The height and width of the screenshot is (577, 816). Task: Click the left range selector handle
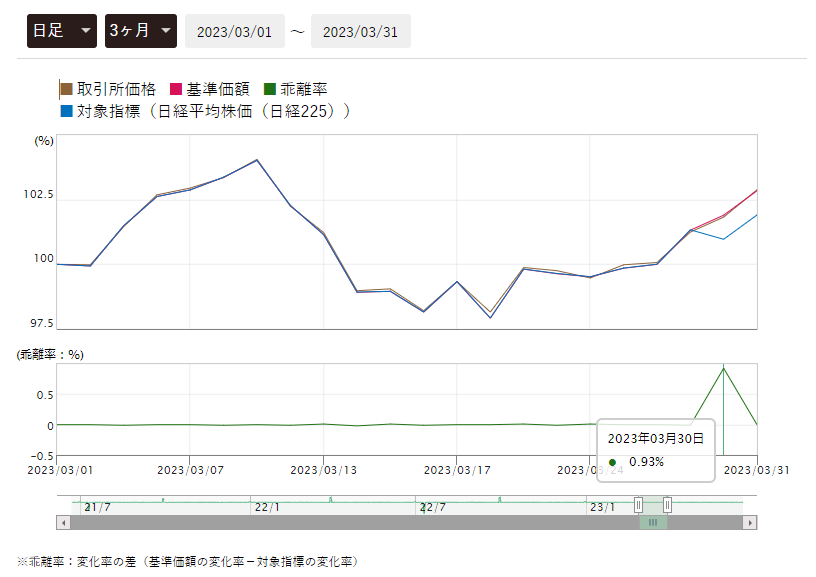[x=639, y=505]
